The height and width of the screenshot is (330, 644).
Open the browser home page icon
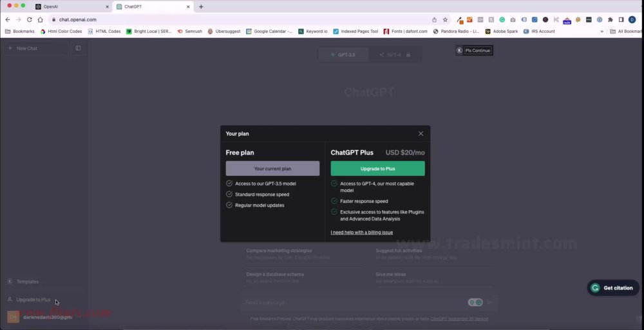(x=40, y=20)
